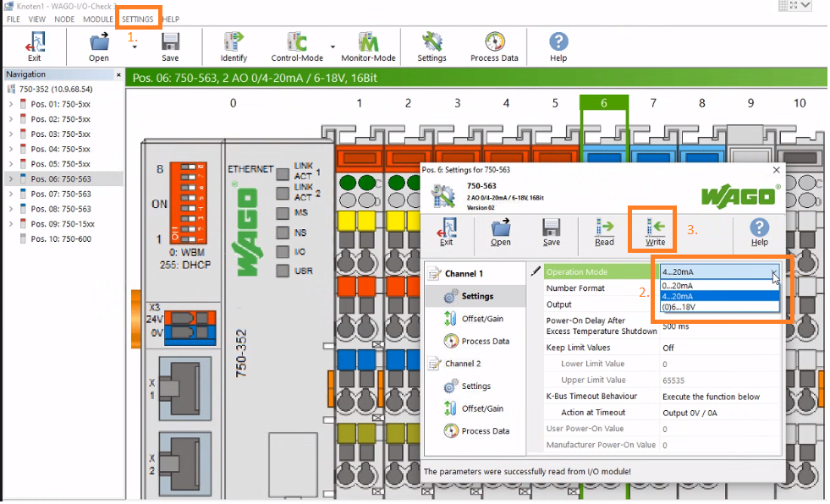Click Exit in the 750-563 settings dialog
The image size is (830, 504).
[x=446, y=232]
